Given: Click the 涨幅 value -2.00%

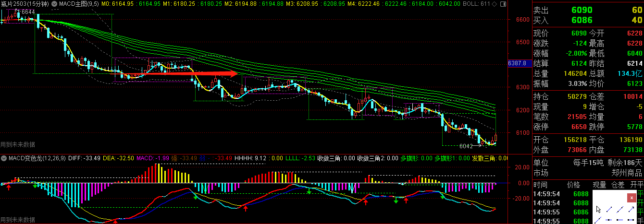Looking at the screenshot, I should coord(577,53).
